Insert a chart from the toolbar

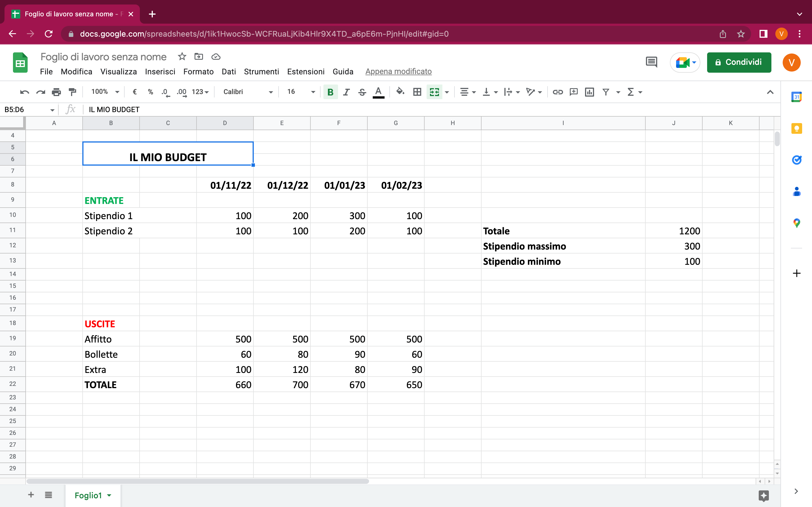(x=590, y=92)
